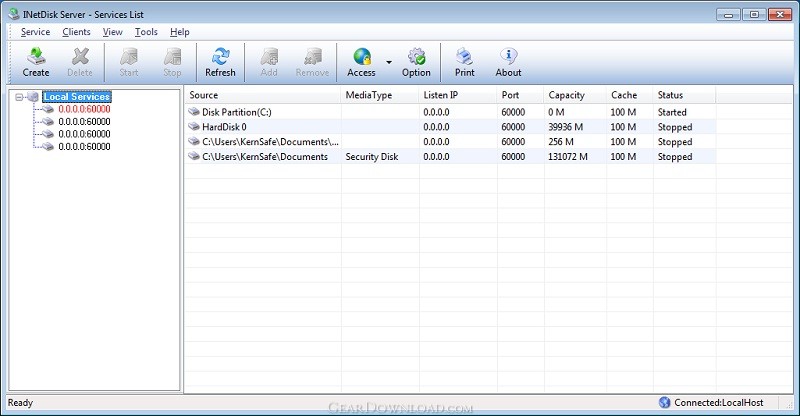Open the About info icon
This screenshot has width=800, height=416.
[x=508, y=57]
